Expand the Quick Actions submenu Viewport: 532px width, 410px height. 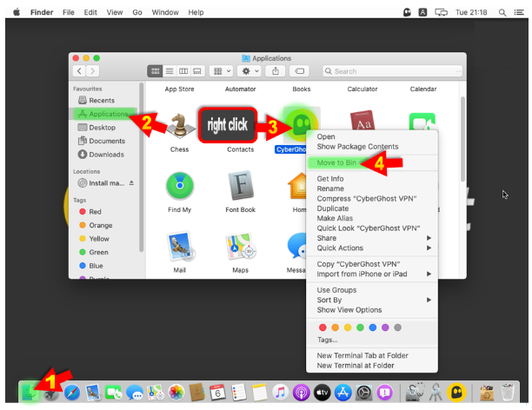coord(372,248)
